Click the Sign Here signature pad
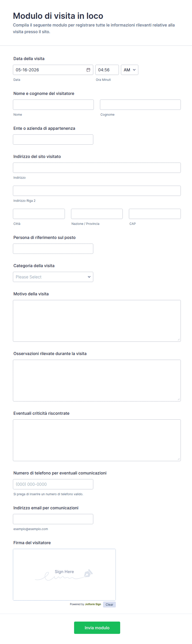 pos(64,575)
